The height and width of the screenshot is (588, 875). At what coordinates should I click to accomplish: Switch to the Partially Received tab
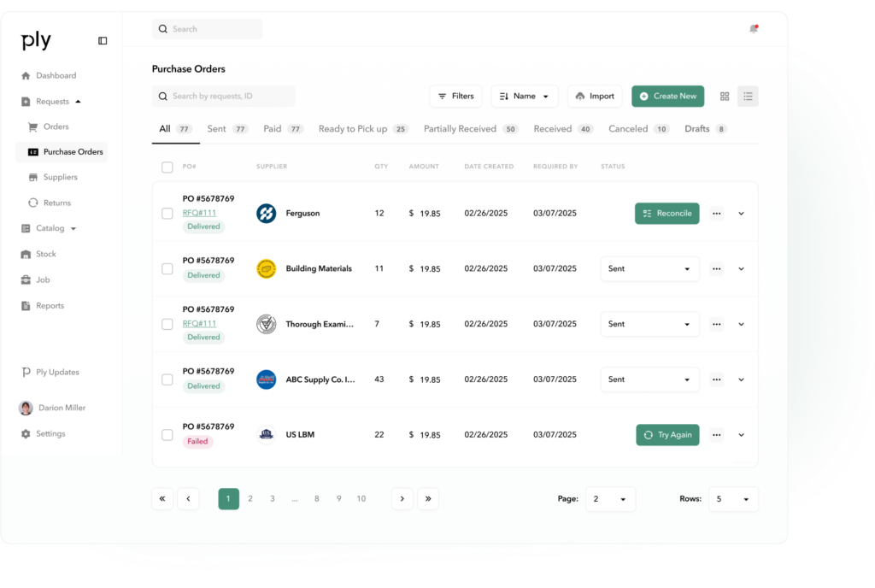pyautogui.click(x=471, y=129)
